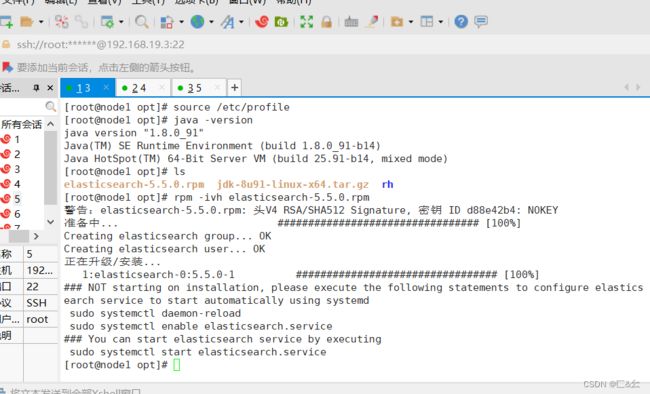Launch Xftp with the green transfer icon
The image size is (650, 394).
[281, 22]
